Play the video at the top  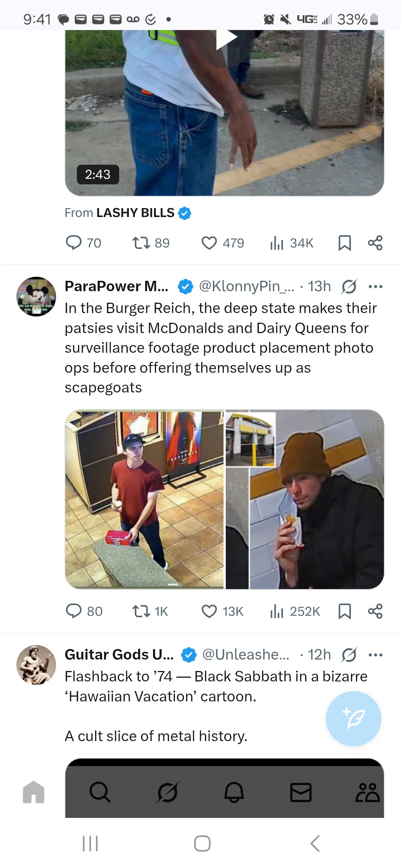[226, 38]
